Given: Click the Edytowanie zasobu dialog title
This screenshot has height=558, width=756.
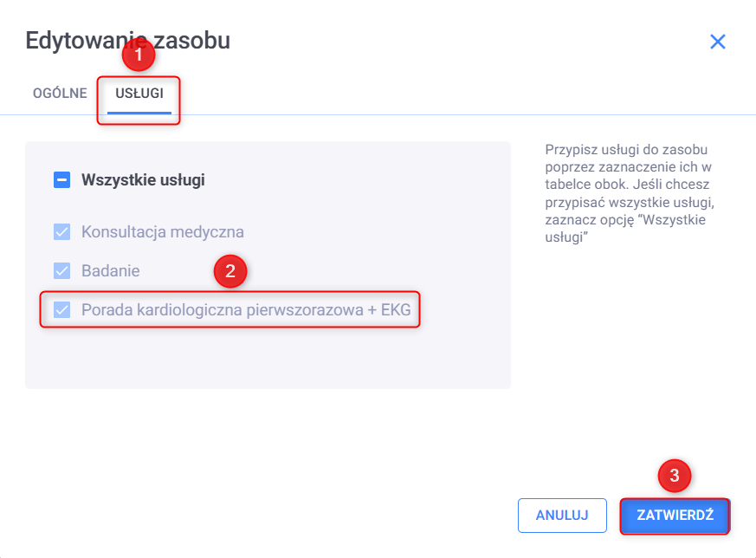Looking at the screenshot, I should tap(127, 40).
